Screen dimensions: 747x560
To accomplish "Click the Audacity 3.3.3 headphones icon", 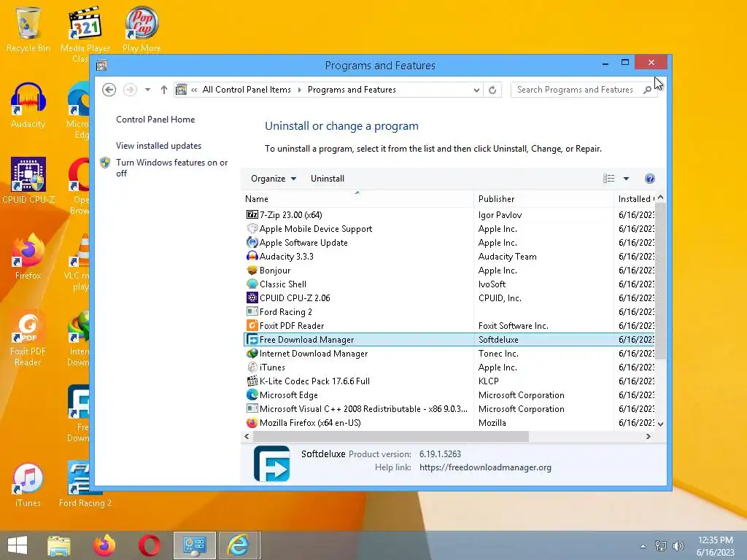I will coord(252,256).
